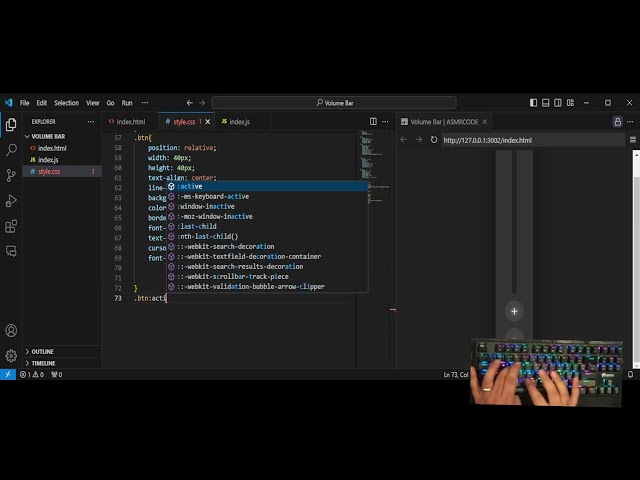This screenshot has height=480, width=640.
Task: Click the volume bar track in preview
Action: coord(514,222)
